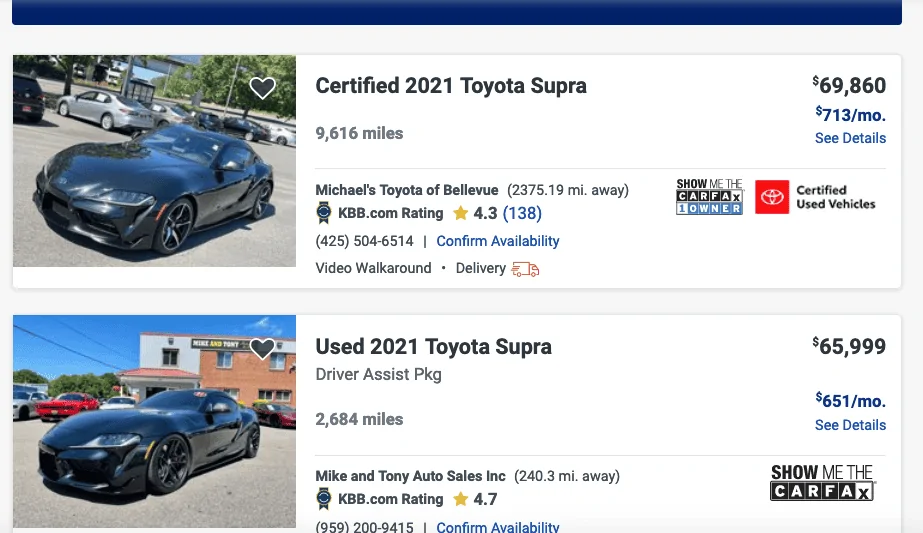Click the (240.3 mi. away) distance text
This screenshot has height=533, width=923.
(x=567, y=476)
